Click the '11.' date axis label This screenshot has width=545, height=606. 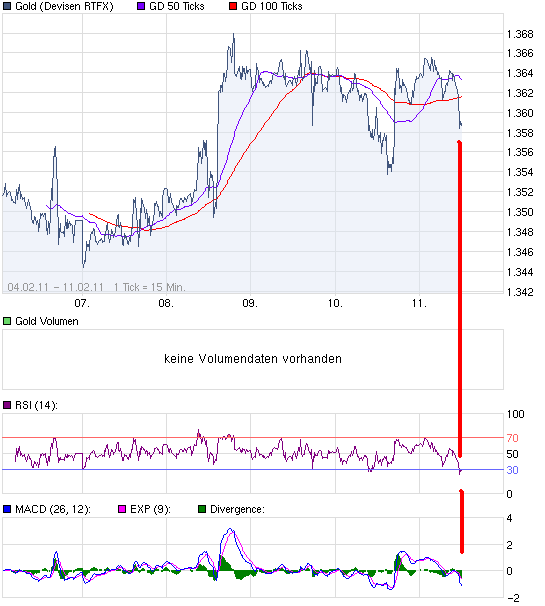[x=419, y=303]
